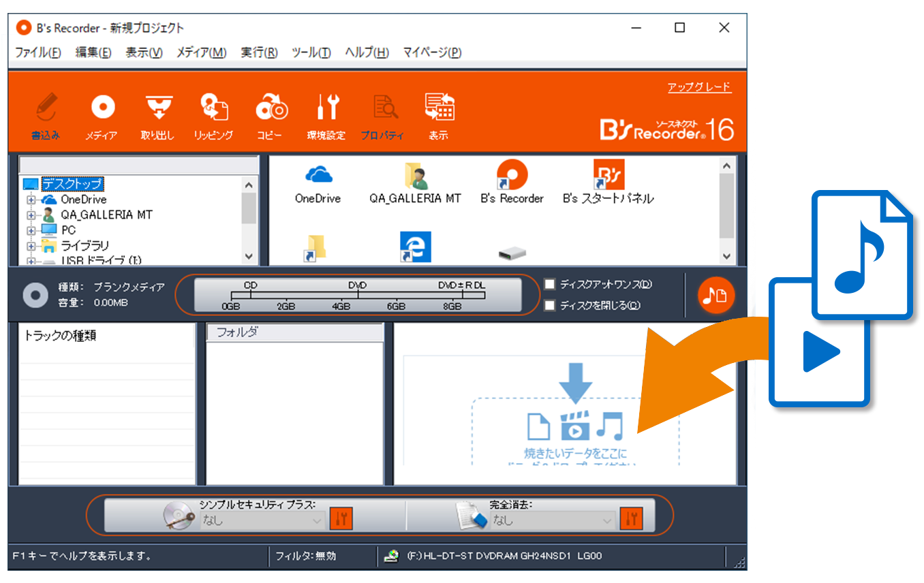The width and height of the screenshot is (924, 583).
Task: Click フィルタ:無効 in status bar
Action: [x=306, y=556]
